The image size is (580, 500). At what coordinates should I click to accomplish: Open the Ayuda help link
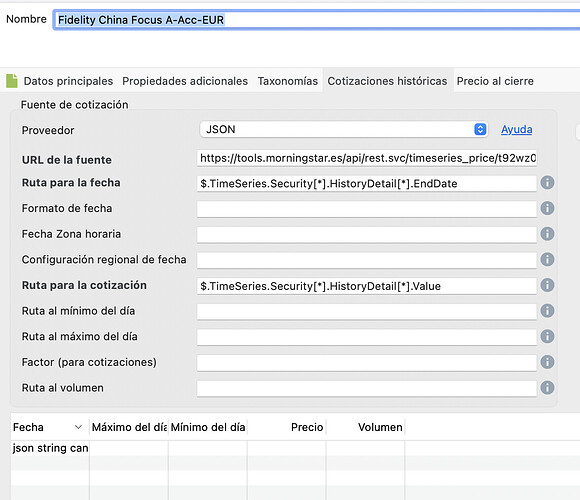coord(516,129)
